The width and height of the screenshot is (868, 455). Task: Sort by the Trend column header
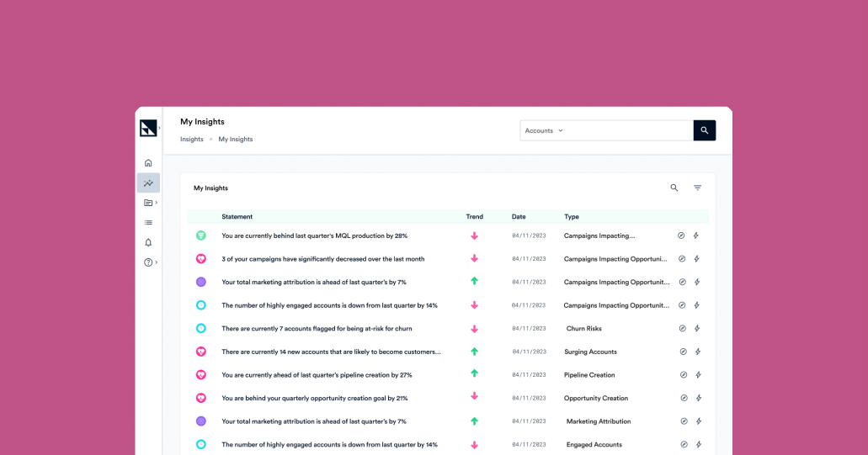tap(474, 217)
